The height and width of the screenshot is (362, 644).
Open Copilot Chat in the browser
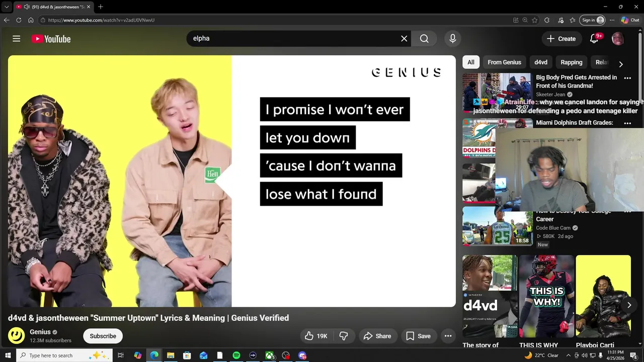630,20
